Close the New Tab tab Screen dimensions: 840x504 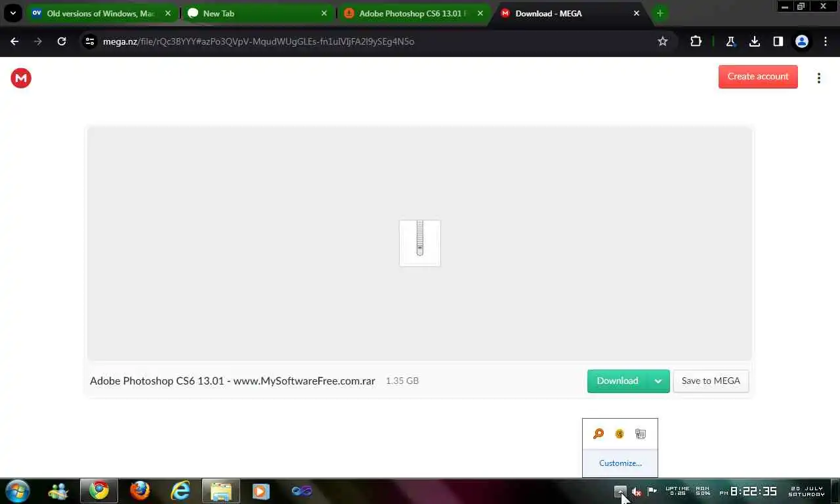coord(324,13)
